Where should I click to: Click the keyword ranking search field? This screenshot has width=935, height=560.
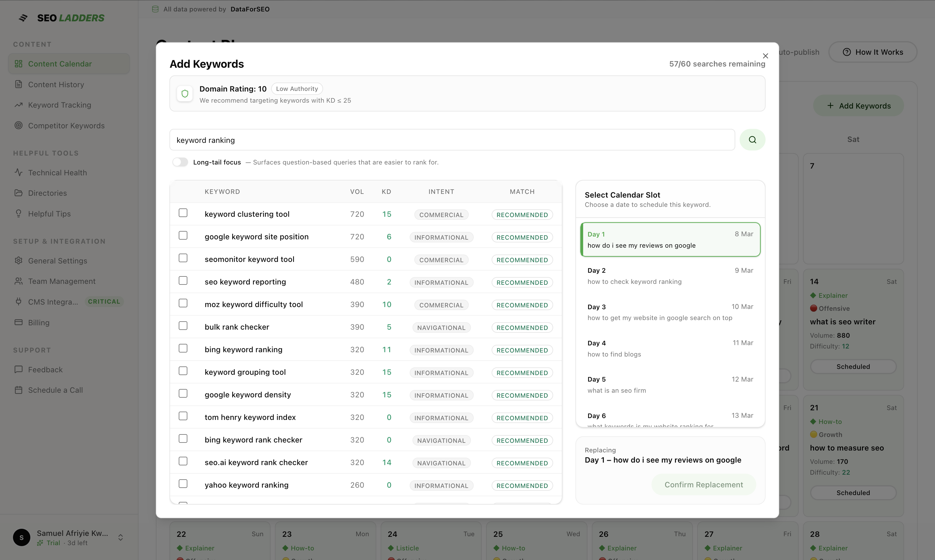tap(452, 140)
